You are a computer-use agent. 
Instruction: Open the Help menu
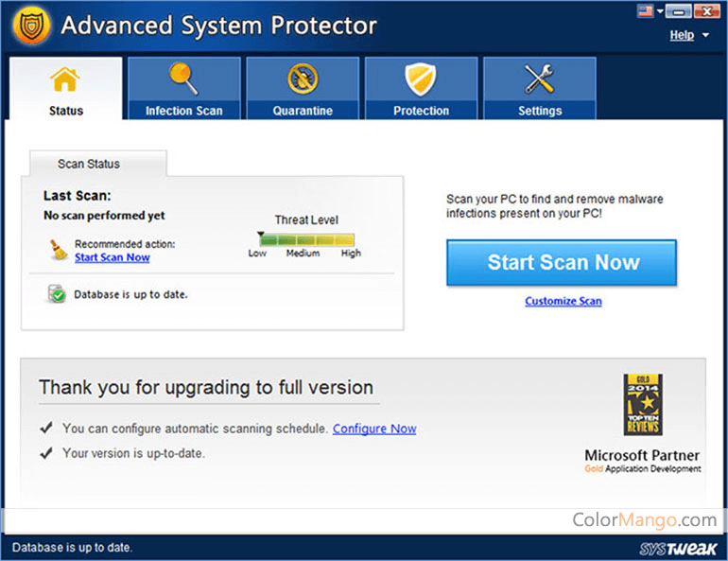tap(682, 35)
